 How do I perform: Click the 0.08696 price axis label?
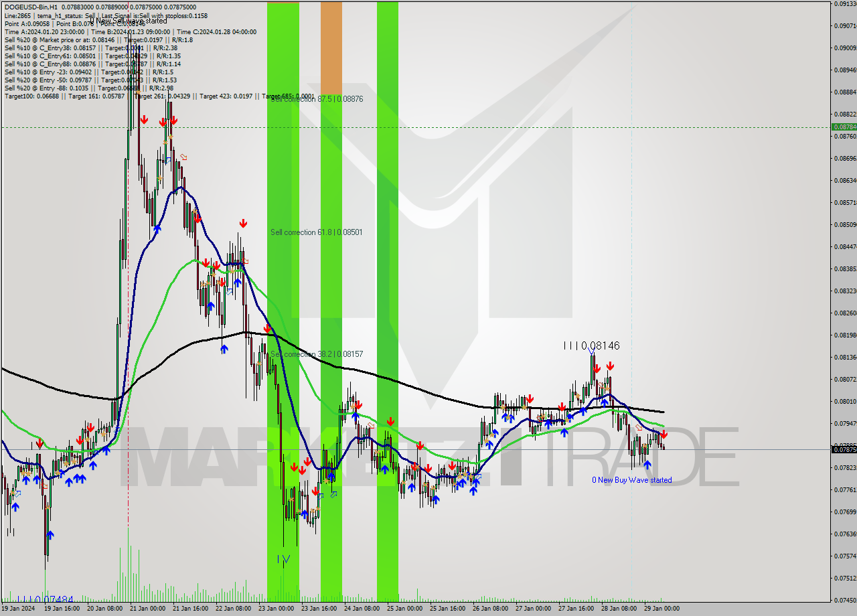(844, 158)
